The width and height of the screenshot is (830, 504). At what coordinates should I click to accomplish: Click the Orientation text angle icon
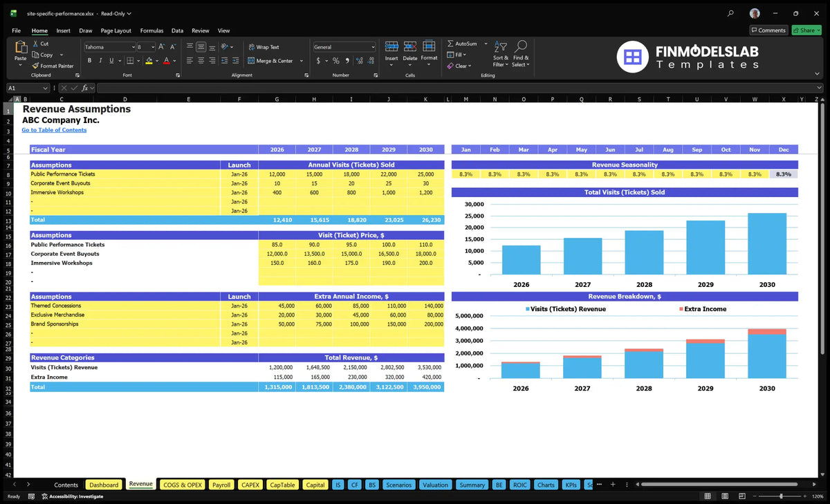[x=224, y=47]
